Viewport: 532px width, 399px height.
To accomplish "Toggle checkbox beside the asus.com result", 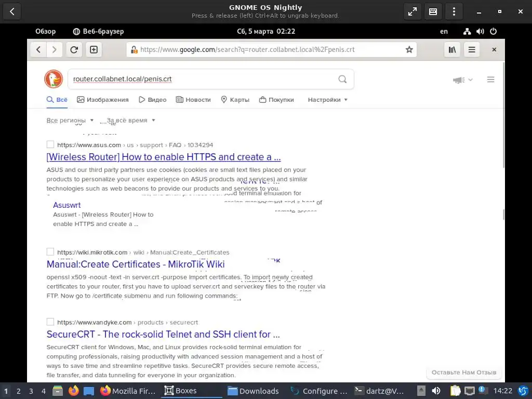I will (50, 144).
